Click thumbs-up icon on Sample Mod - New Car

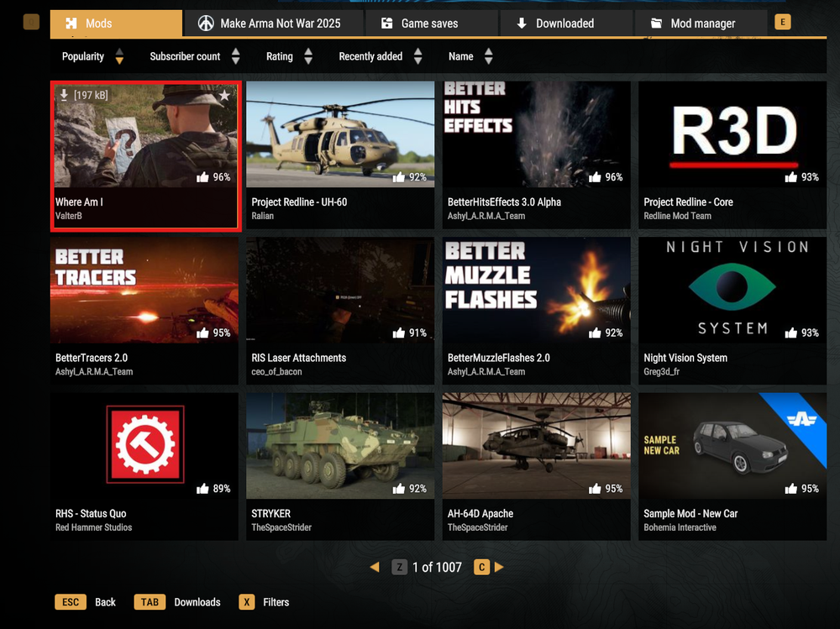(x=790, y=489)
